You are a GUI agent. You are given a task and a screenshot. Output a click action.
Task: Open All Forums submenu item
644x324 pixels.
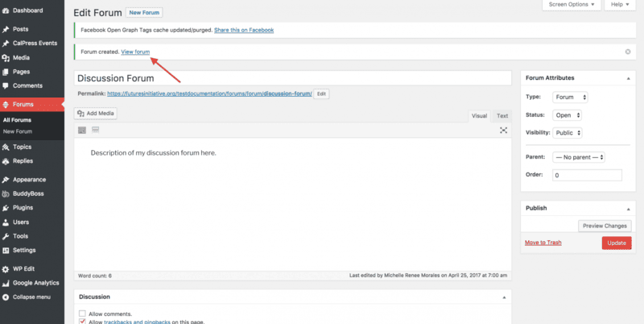[x=17, y=120]
